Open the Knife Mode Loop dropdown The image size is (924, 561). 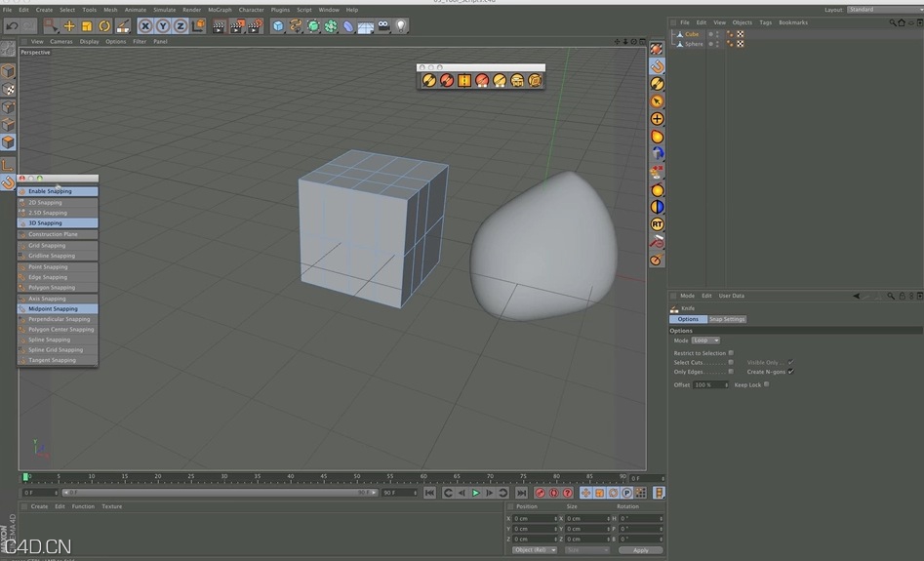[705, 341]
